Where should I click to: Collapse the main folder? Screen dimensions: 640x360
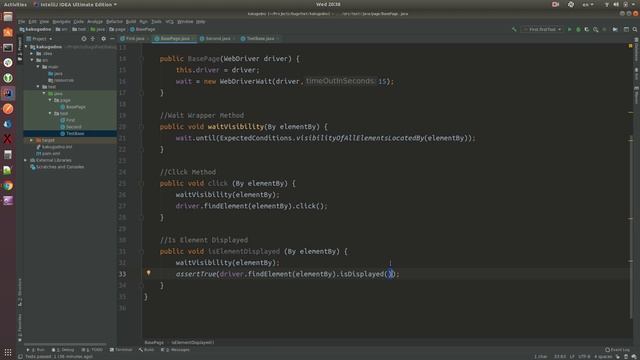pyautogui.click(x=38, y=67)
